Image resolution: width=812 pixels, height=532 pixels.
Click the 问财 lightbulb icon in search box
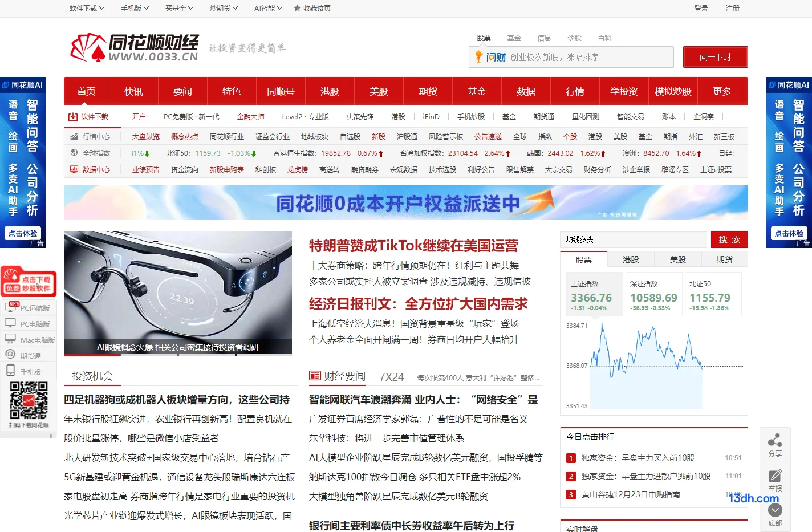pos(479,57)
